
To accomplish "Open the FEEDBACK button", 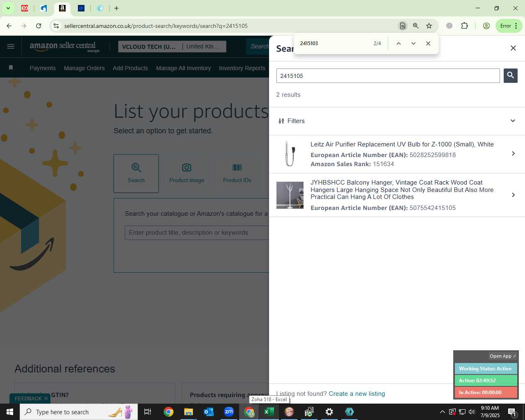I will (28, 399).
